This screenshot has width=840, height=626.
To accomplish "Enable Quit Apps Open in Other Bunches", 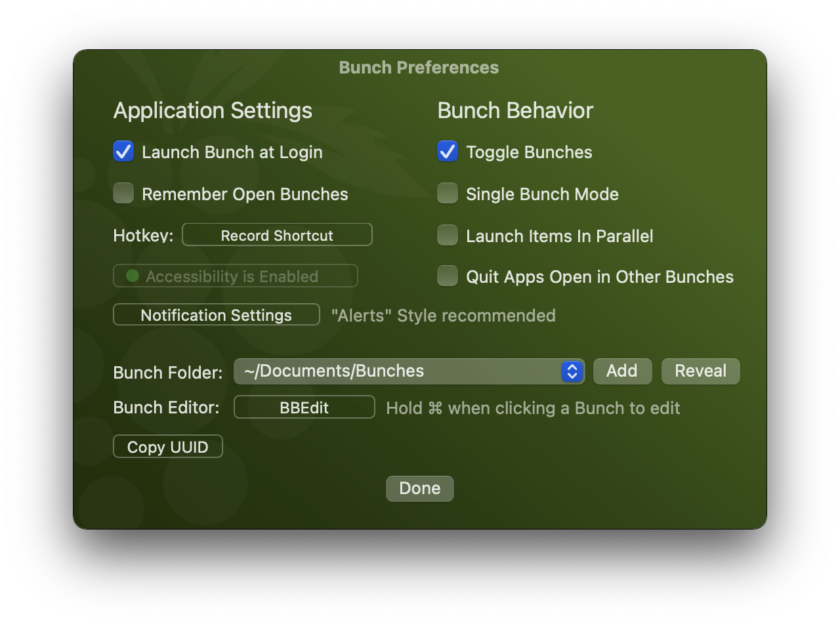I will (448, 276).
